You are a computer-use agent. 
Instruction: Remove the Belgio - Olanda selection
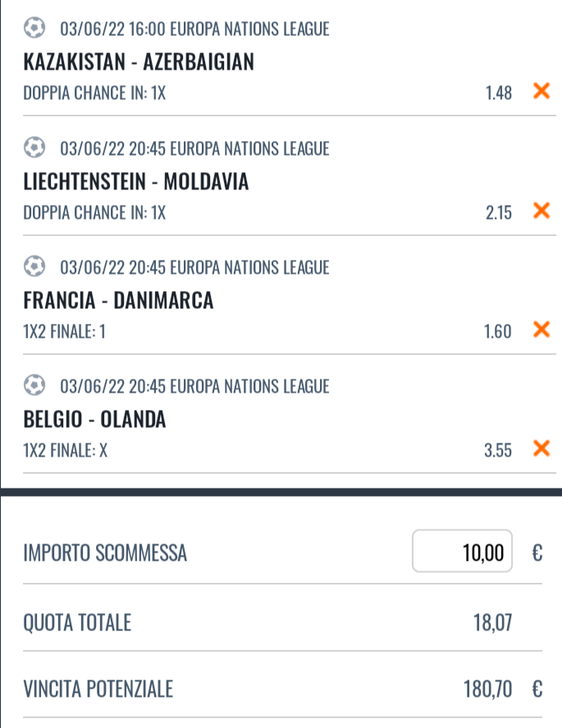pos(541,448)
